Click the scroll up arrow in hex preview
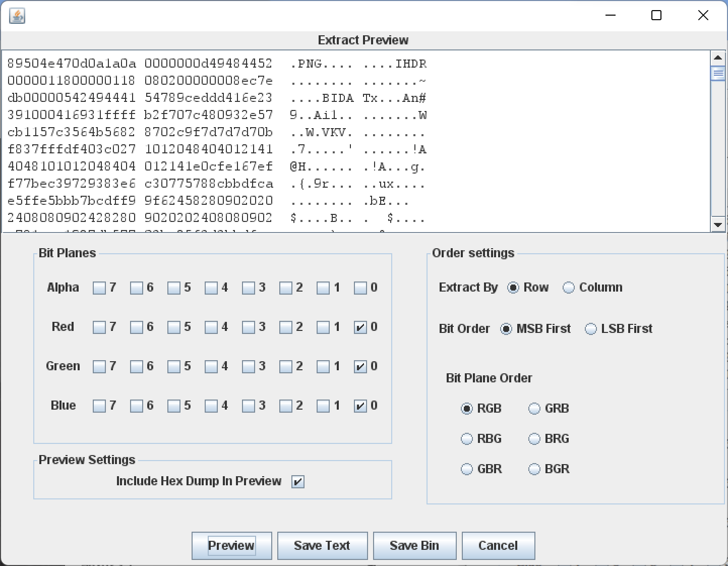Image resolution: width=728 pixels, height=566 pixels. 718,58
